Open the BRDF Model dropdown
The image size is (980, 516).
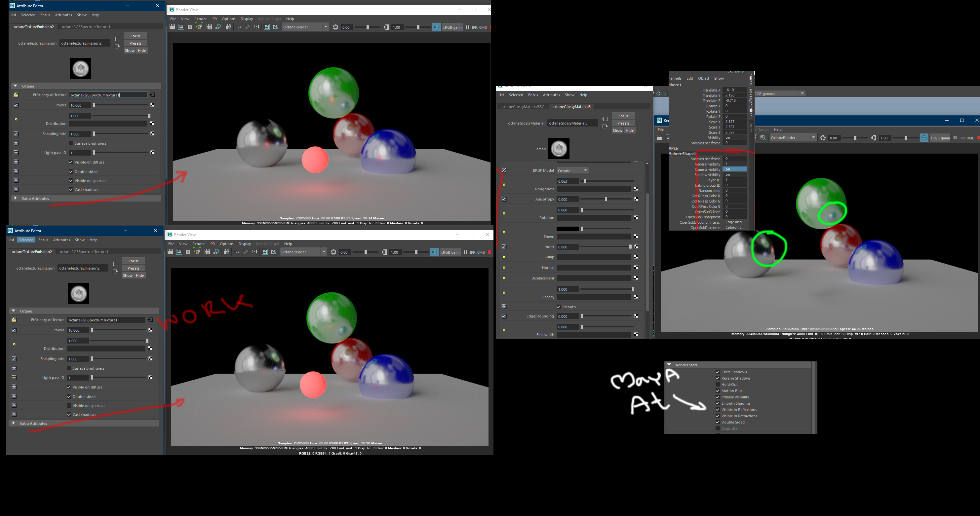(572, 170)
